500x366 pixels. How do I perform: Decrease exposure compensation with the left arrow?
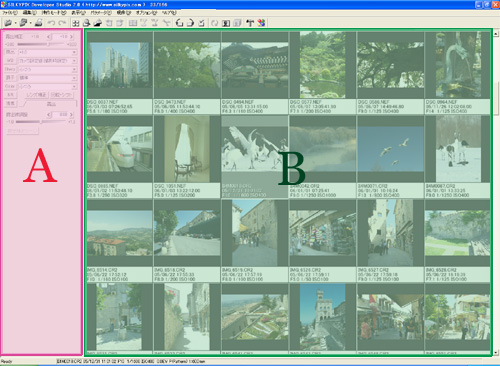point(49,37)
